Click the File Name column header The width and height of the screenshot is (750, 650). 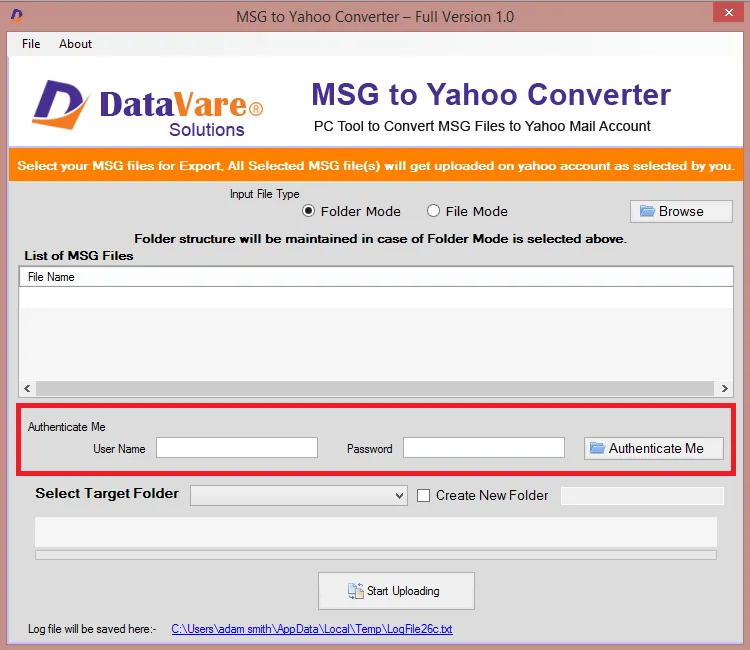point(376,277)
